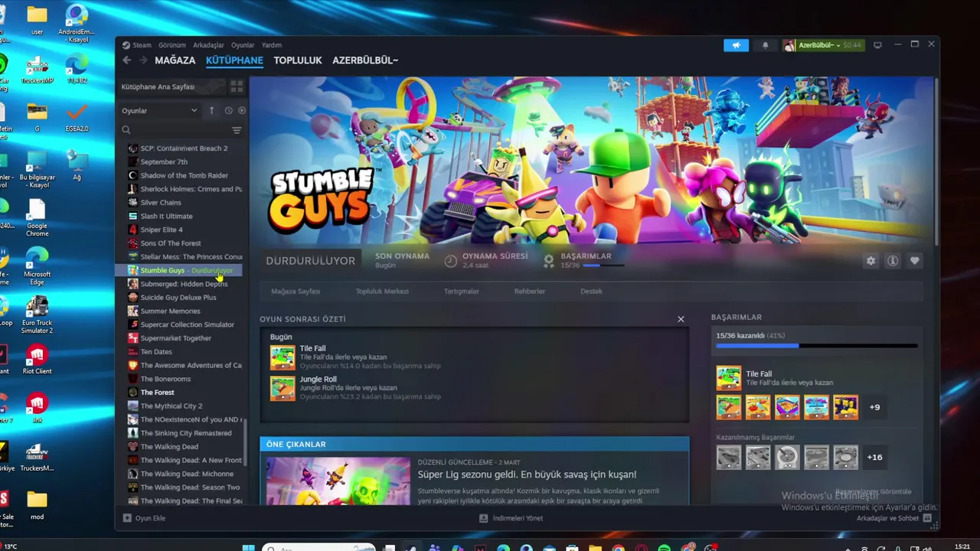The image size is (980, 551).
Task: Click the DURDURULUYOR button
Action: pos(311,261)
